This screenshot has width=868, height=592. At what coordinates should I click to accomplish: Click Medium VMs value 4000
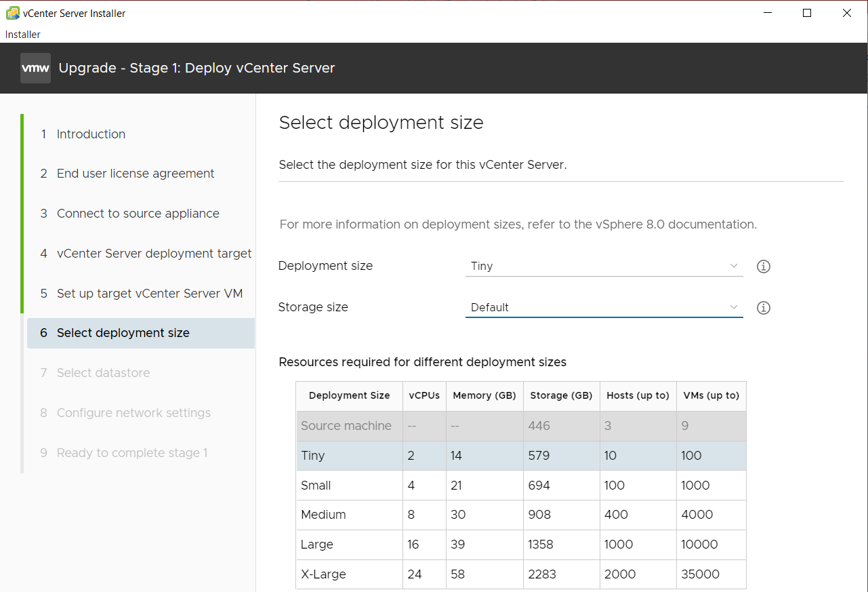(697, 515)
